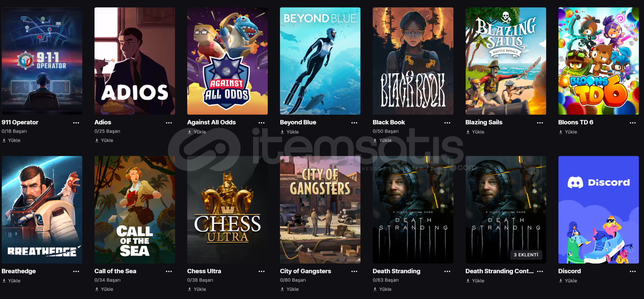Open the three-dot menu for Bloons TD 6
644x299 pixels.
coord(633,123)
